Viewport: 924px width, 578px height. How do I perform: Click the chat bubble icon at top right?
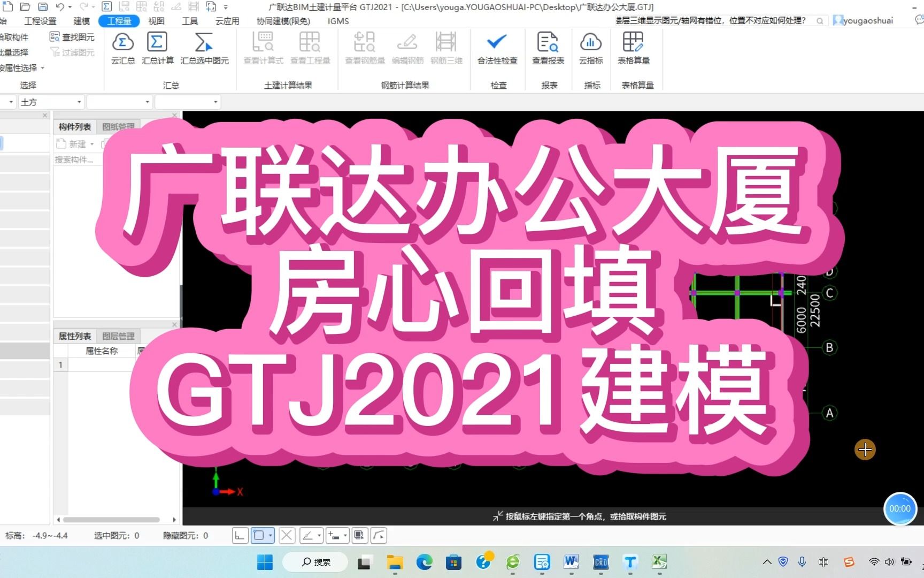coord(919,20)
